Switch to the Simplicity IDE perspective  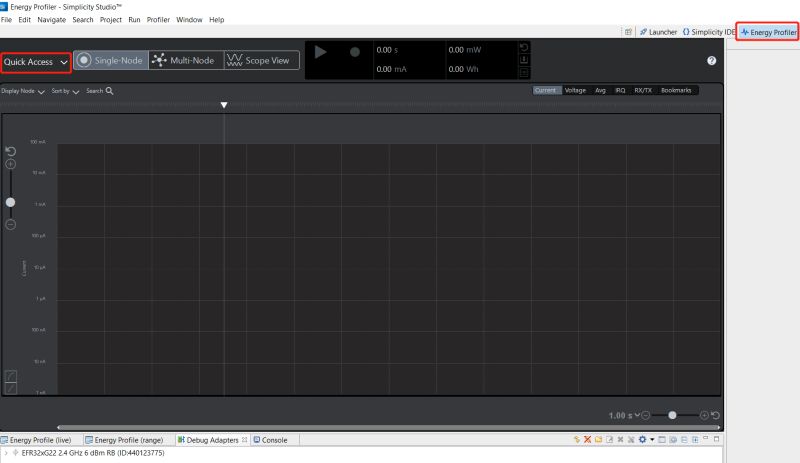[709, 32]
